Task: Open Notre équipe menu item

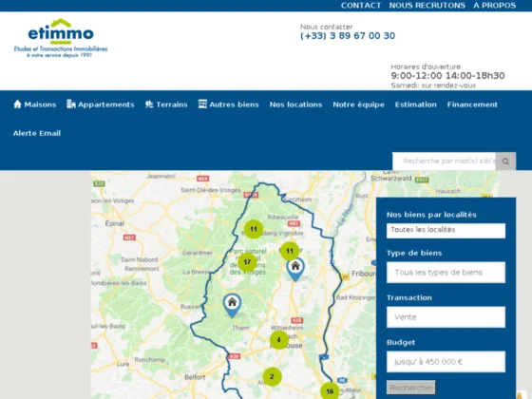Action: (359, 104)
